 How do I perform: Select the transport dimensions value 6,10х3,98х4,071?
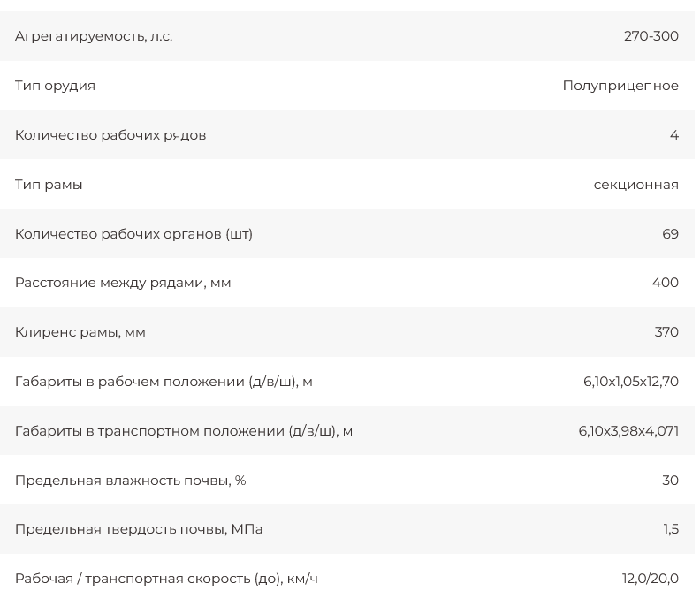tap(628, 431)
